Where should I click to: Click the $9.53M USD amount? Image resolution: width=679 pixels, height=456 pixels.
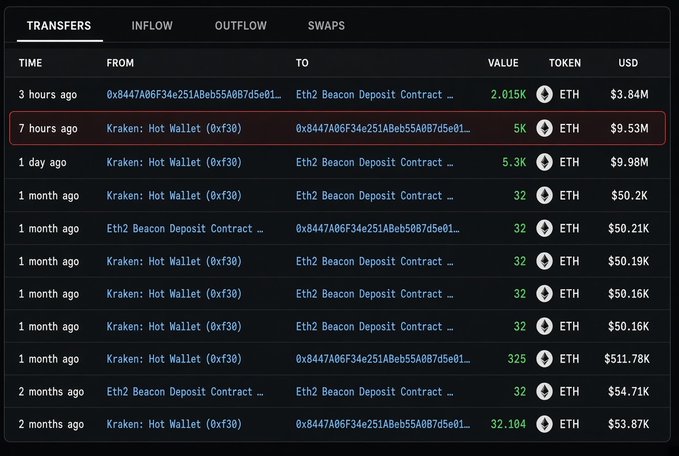click(x=629, y=128)
